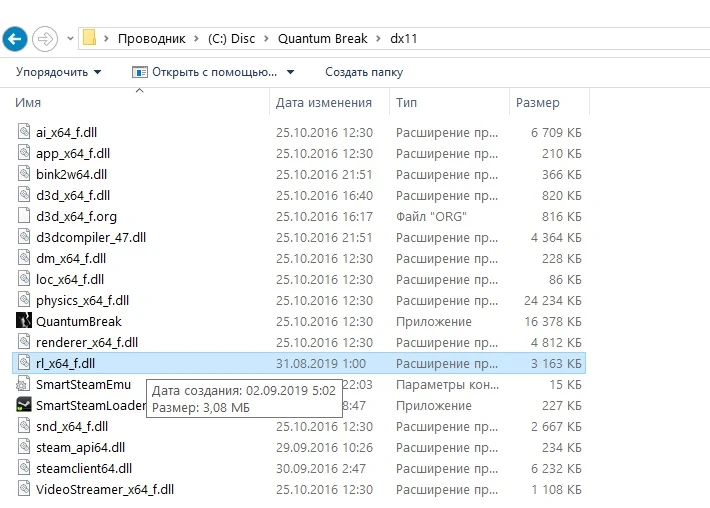Screen dimensions: 710x508
Task: Expand the chevron before Проводник
Action: pyautogui.click(x=106, y=39)
